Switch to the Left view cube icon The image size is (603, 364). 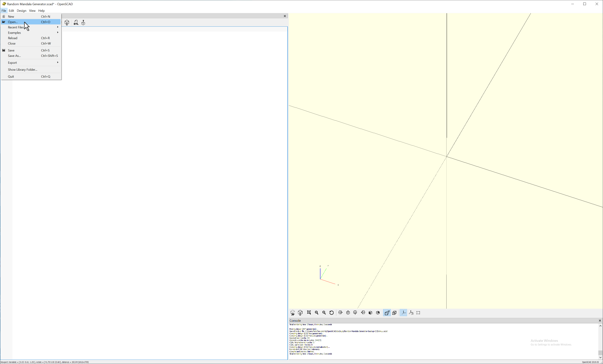coord(363,313)
